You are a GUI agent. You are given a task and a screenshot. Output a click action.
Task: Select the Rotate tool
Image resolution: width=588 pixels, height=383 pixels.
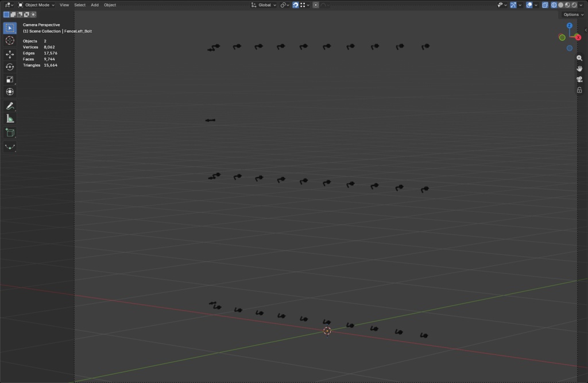[10, 67]
